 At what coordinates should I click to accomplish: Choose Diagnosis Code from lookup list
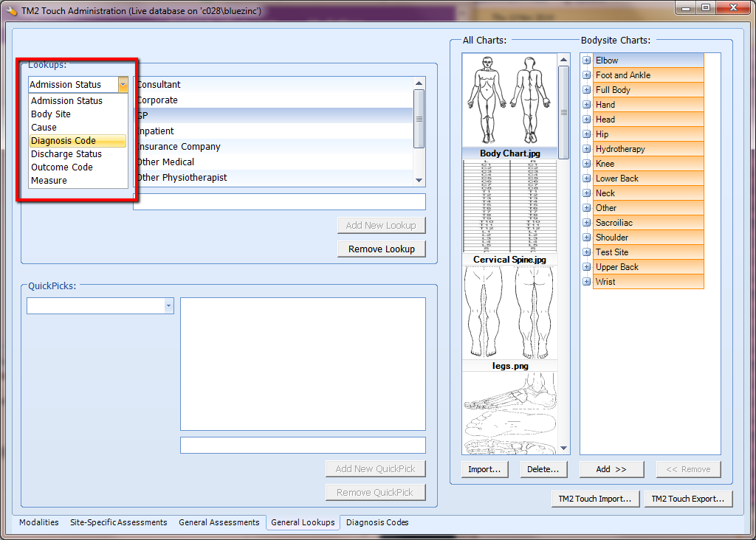(x=78, y=141)
